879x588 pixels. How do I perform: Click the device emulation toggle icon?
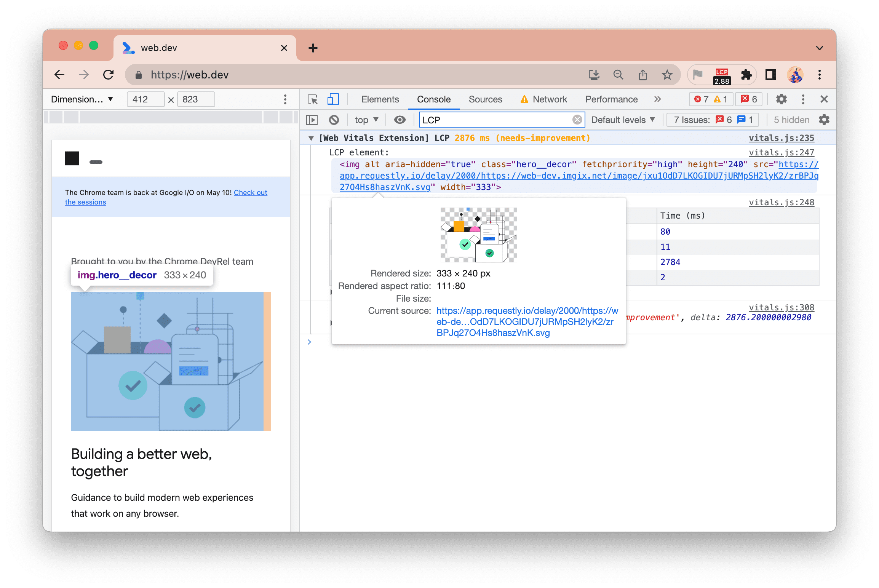click(333, 98)
